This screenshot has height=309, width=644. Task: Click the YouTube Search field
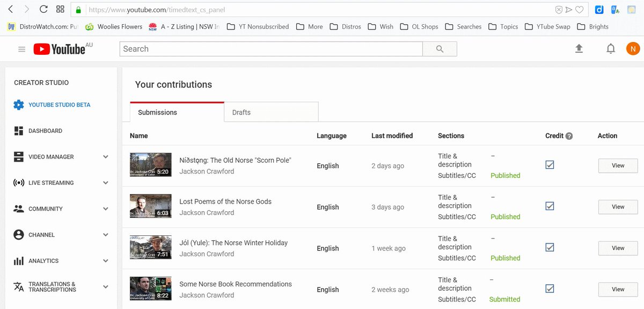271,49
